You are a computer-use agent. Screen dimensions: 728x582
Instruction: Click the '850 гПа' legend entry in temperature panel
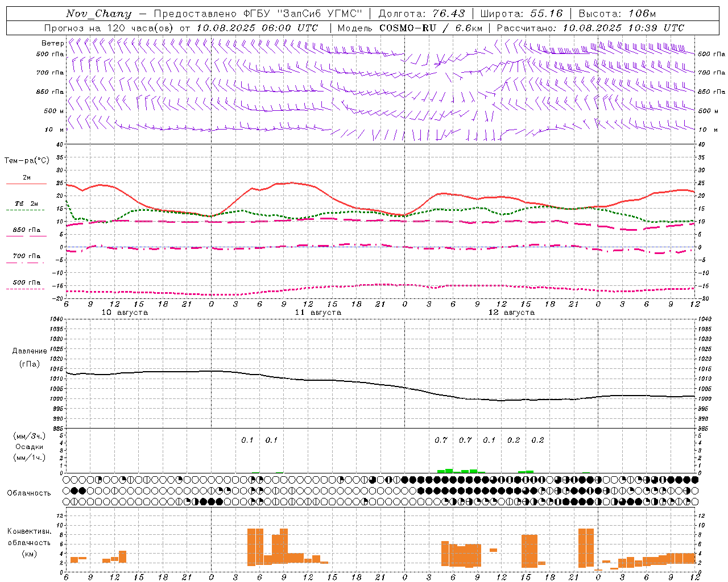coord(27,230)
